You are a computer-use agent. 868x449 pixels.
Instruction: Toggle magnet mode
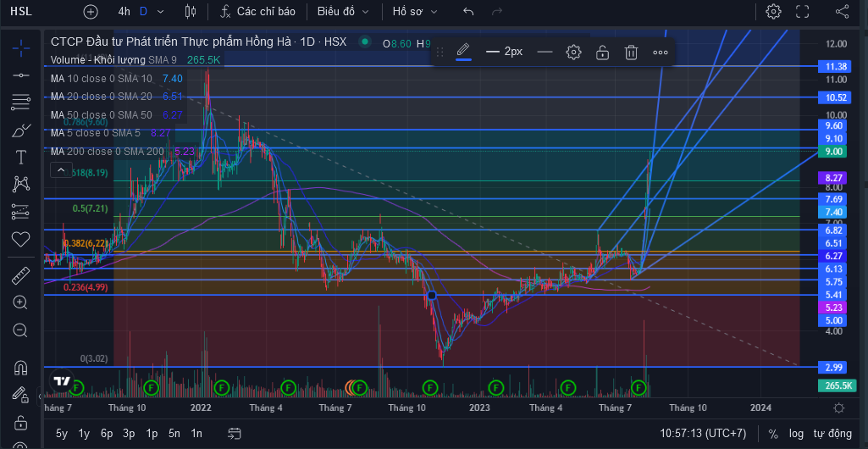[x=21, y=367]
